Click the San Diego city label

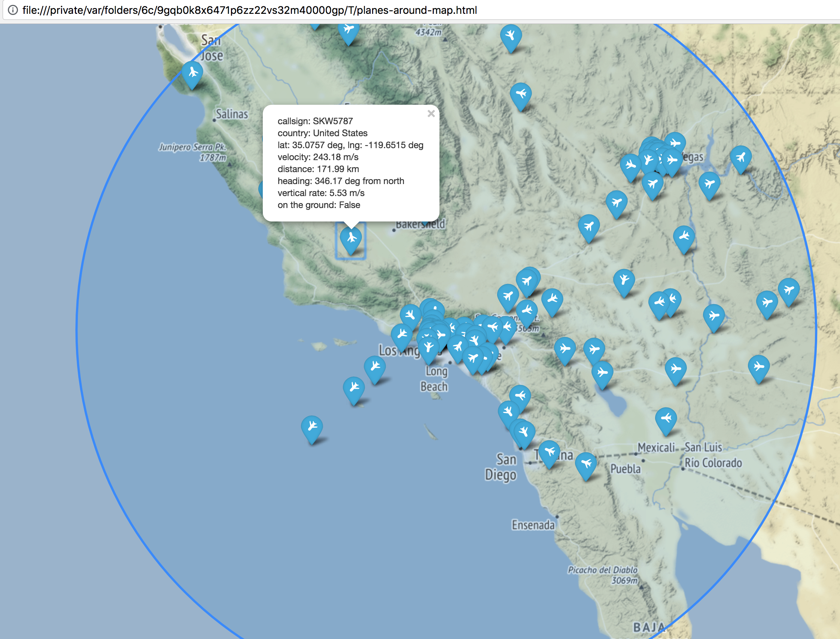pos(501,467)
